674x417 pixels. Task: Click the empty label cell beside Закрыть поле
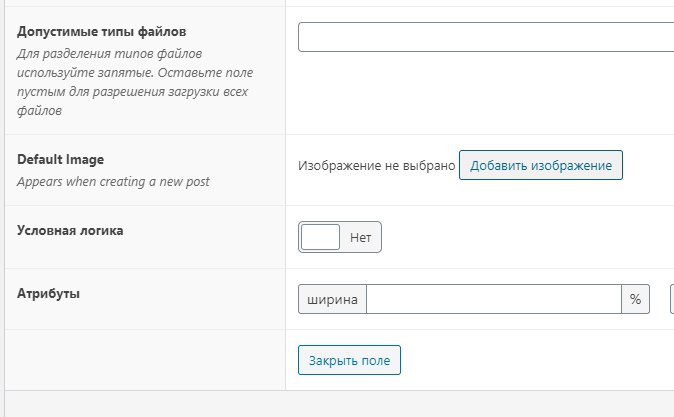tap(145, 360)
